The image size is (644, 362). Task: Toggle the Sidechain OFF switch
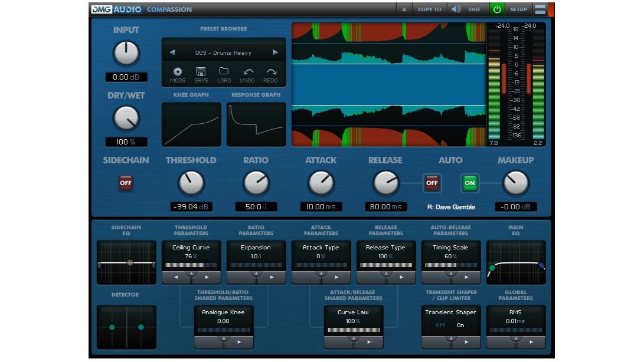126,183
